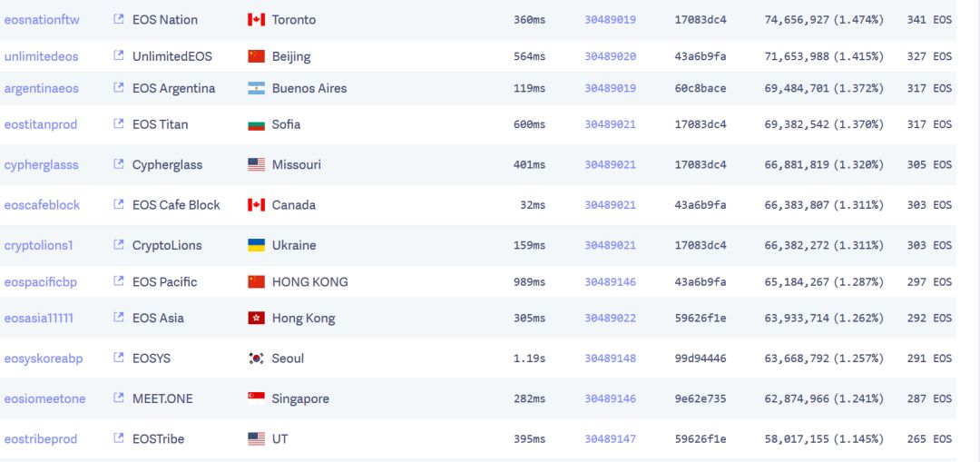The width and height of the screenshot is (980, 462).
Task: Click the US flag next to UT
Action: click(256, 439)
